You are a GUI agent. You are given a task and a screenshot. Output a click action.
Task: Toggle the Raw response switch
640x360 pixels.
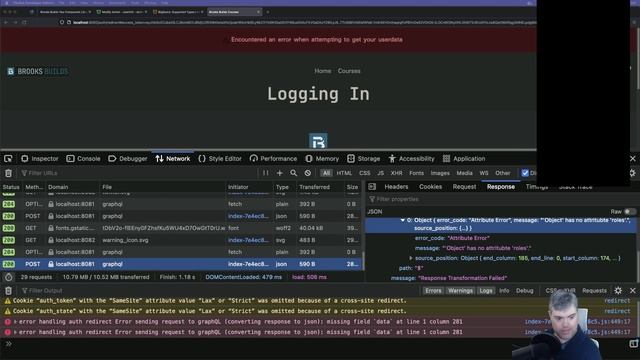(x=630, y=211)
